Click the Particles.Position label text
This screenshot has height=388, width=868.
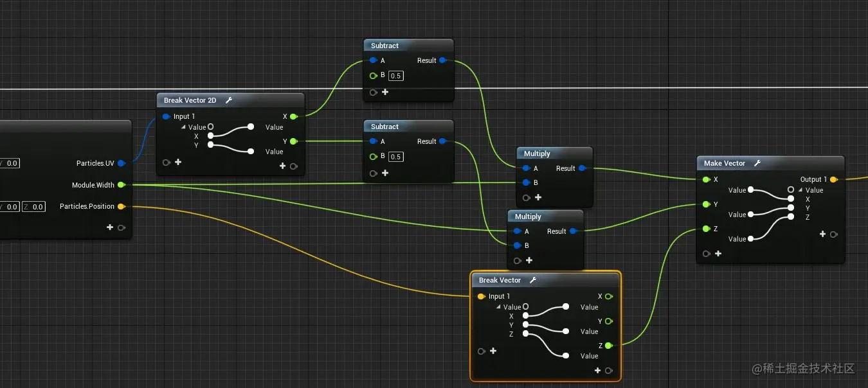pos(87,206)
